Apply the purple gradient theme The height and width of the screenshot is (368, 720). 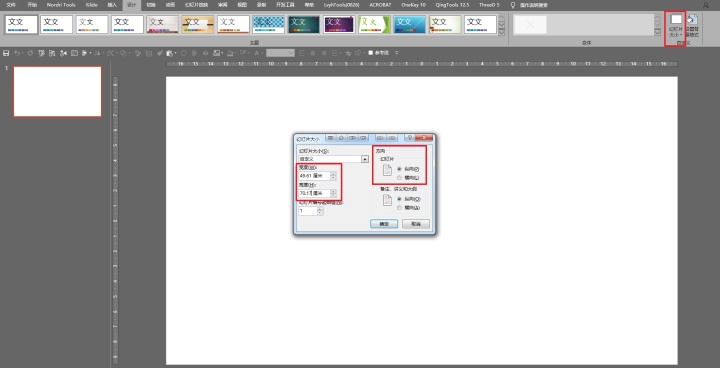pyautogui.click(x=339, y=24)
